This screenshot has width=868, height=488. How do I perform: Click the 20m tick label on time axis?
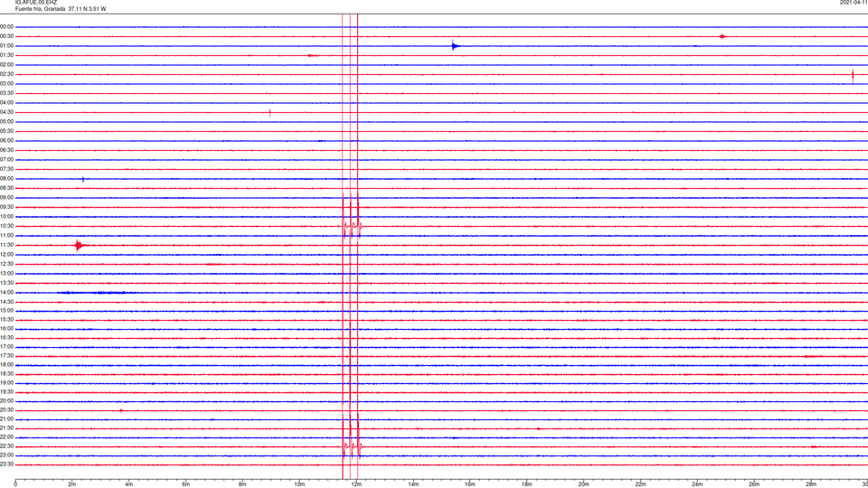[583, 484]
